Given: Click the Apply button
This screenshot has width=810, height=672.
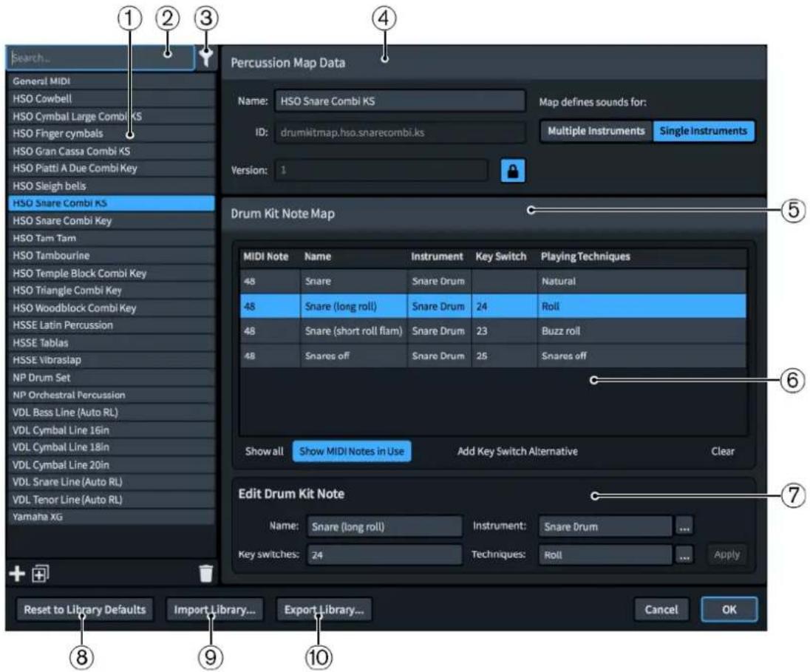Looking at the screenshot, I should pos(726,554).
